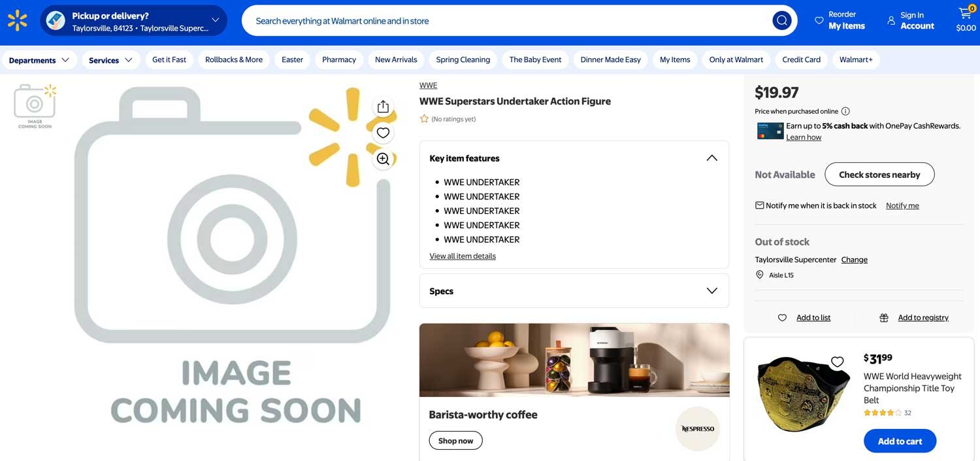Screen dimensions: 980x461
Task: Collapse the Key item features section
Action: [711, 158]
